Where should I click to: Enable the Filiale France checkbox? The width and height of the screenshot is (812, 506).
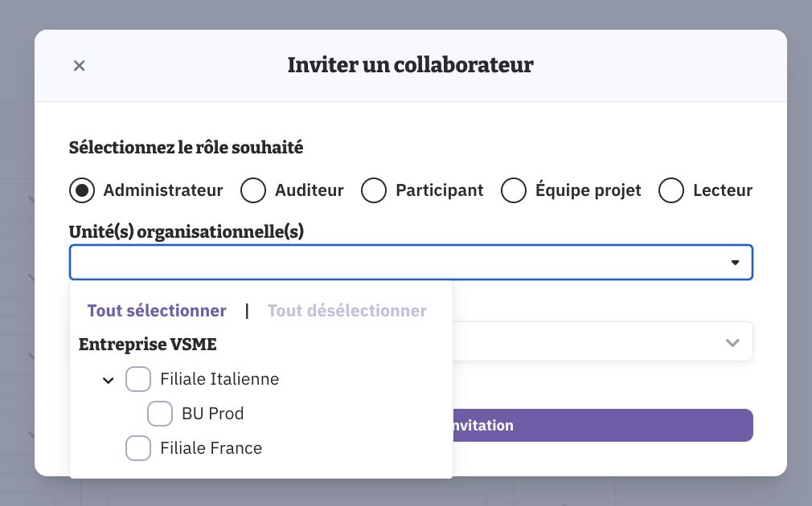click(x=138, y=448)
